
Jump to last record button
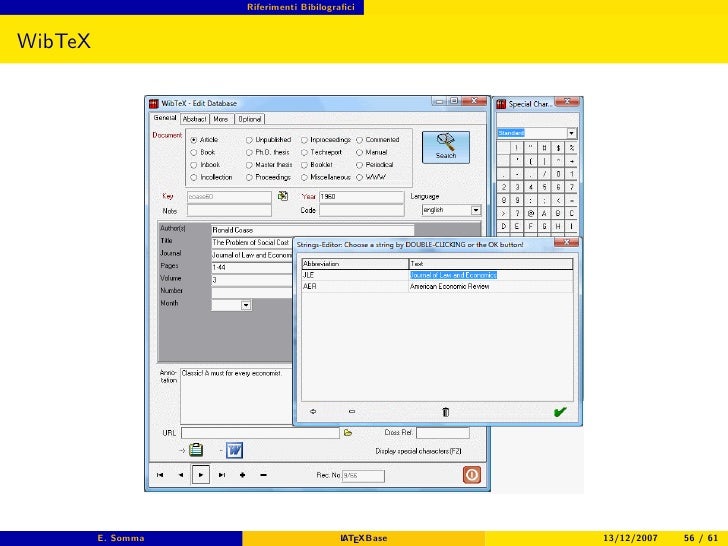click(222, 475)
